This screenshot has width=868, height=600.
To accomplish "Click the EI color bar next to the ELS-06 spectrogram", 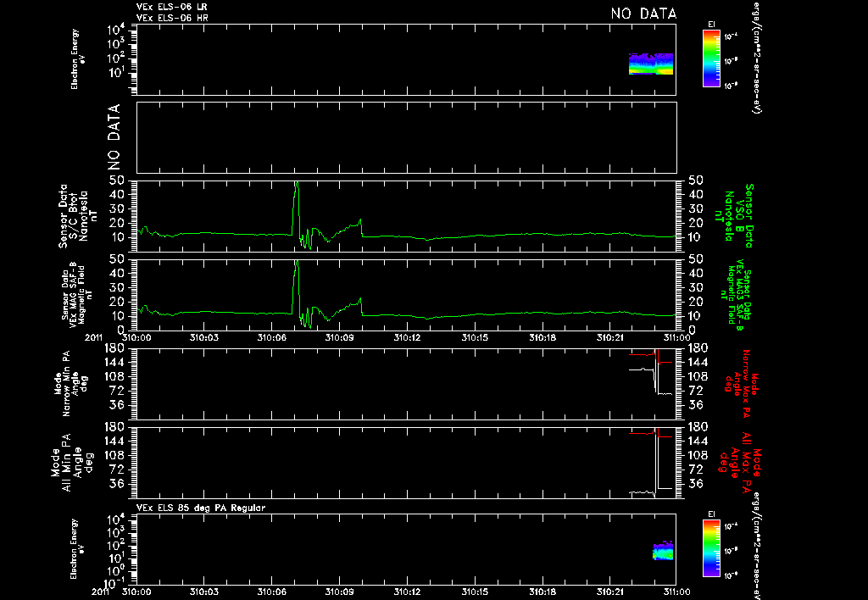I will point(711,58).
